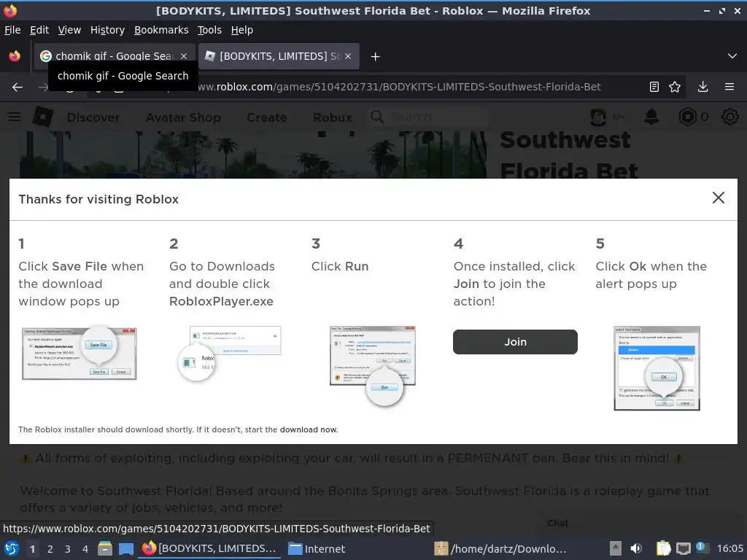This screenshot has width=747, height=560.
Task: Switch to workspace 3
Action: pyautogui.click(x=68, y=549)
